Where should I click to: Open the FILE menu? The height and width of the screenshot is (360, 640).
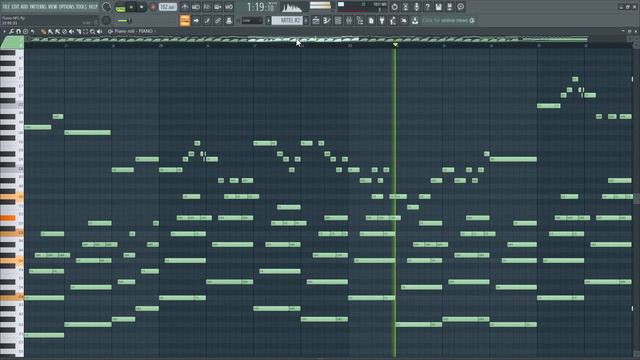click(x=6, y=7)
